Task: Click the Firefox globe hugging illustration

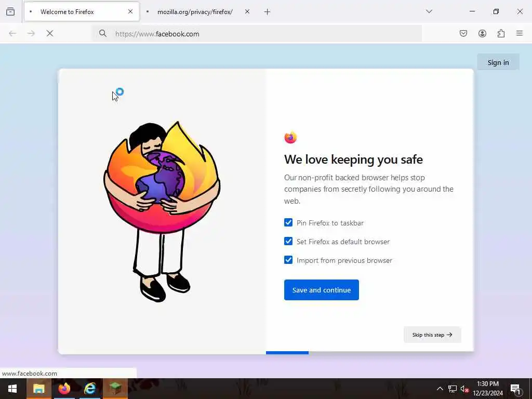Action: tap(162, 211)
